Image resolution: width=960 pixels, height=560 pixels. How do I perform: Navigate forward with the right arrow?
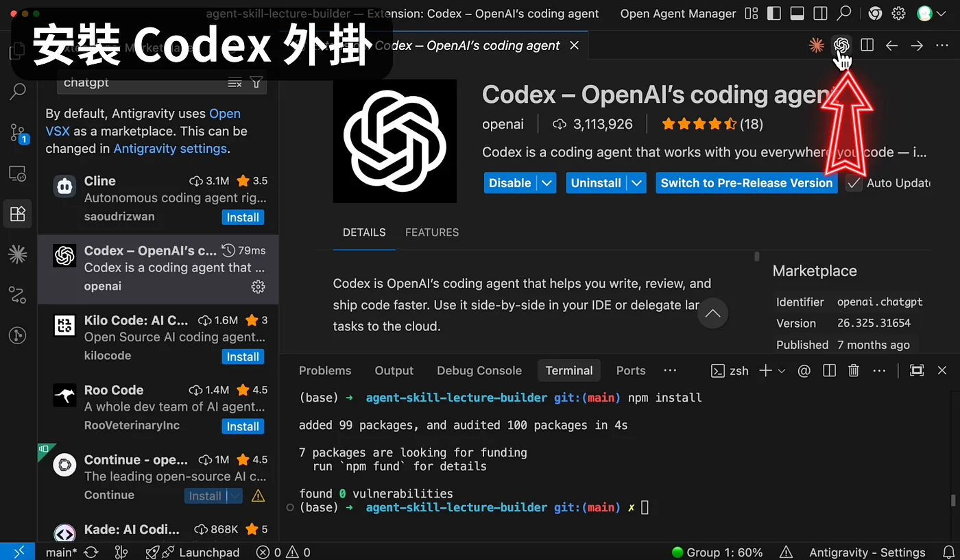[917, 45]
